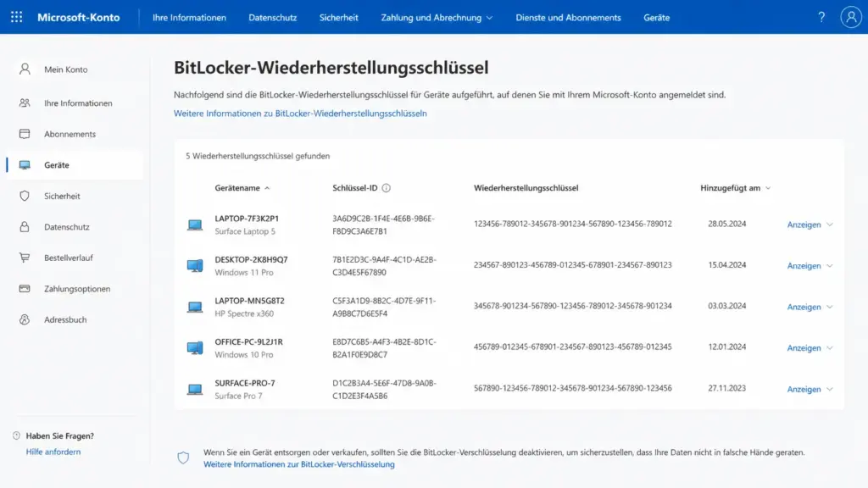Click the Hilfe anfordern link

(53, 452)
